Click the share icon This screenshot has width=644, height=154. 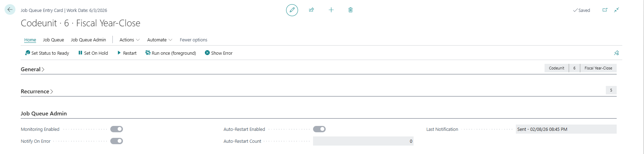pos(311,10)
